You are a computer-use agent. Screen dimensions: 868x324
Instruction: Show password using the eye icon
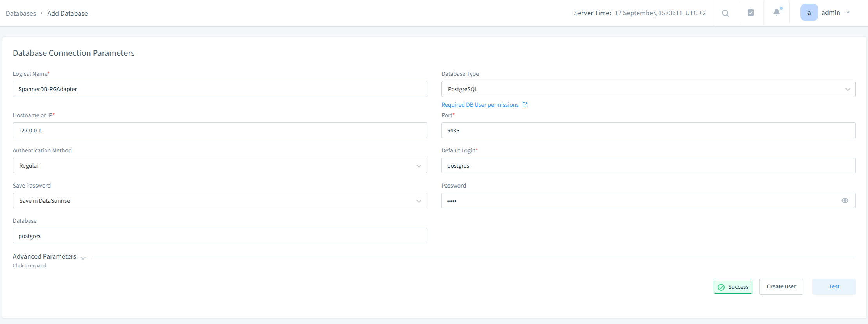[845, 200]
